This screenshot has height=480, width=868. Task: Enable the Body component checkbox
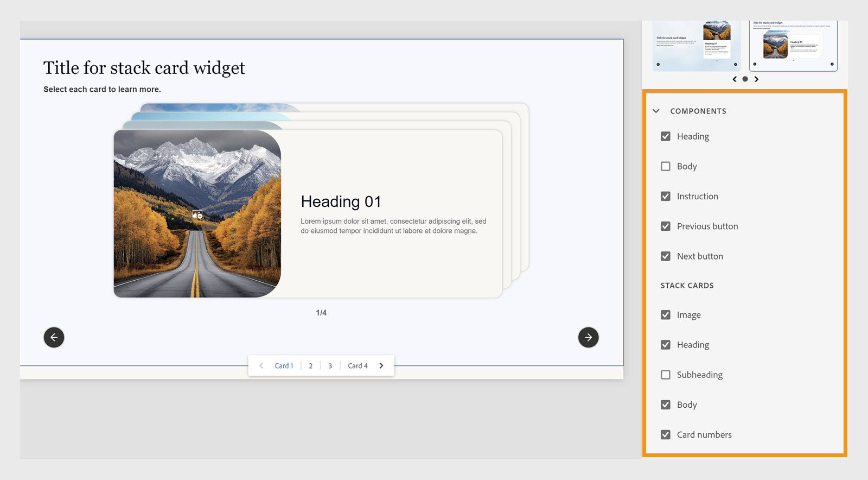tap(666, 166)
